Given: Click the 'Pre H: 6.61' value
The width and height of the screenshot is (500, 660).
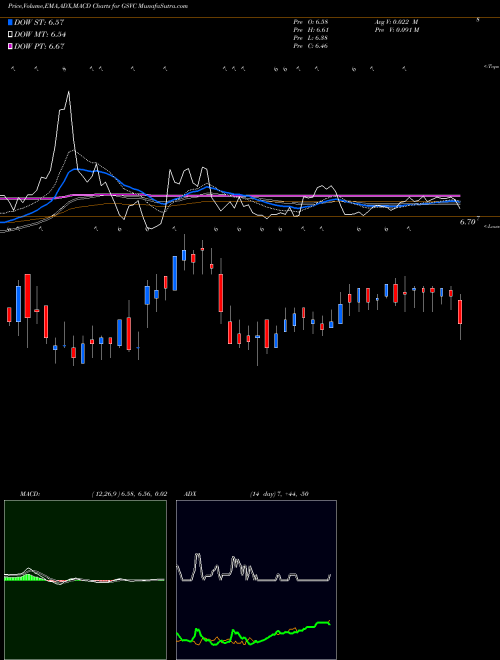Looking at the screenshot, I should 311,30.
